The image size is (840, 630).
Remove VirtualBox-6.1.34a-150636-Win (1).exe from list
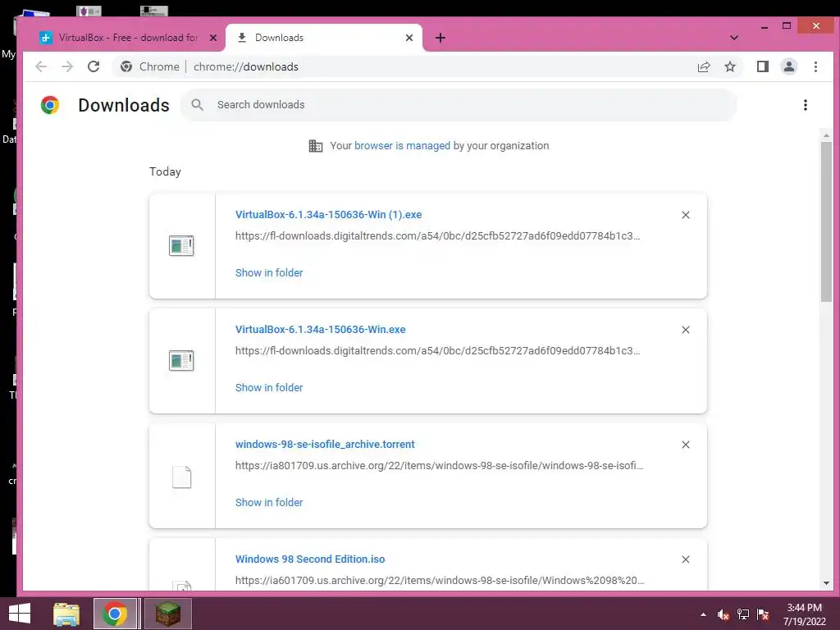click(x=686, y=215)
